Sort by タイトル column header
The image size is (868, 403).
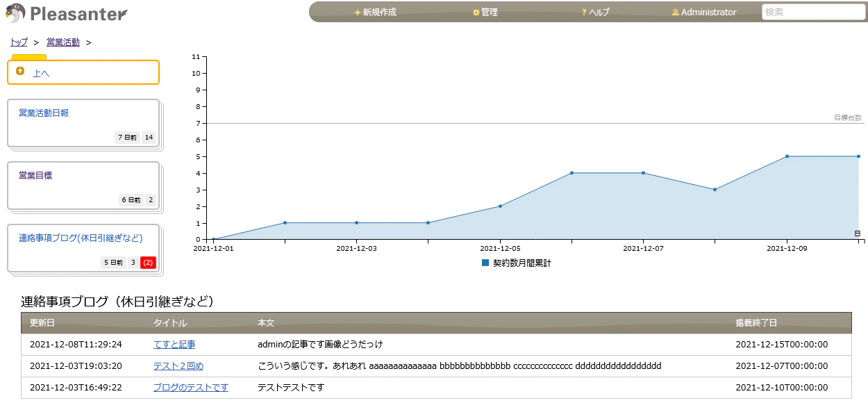pos(197,323)
